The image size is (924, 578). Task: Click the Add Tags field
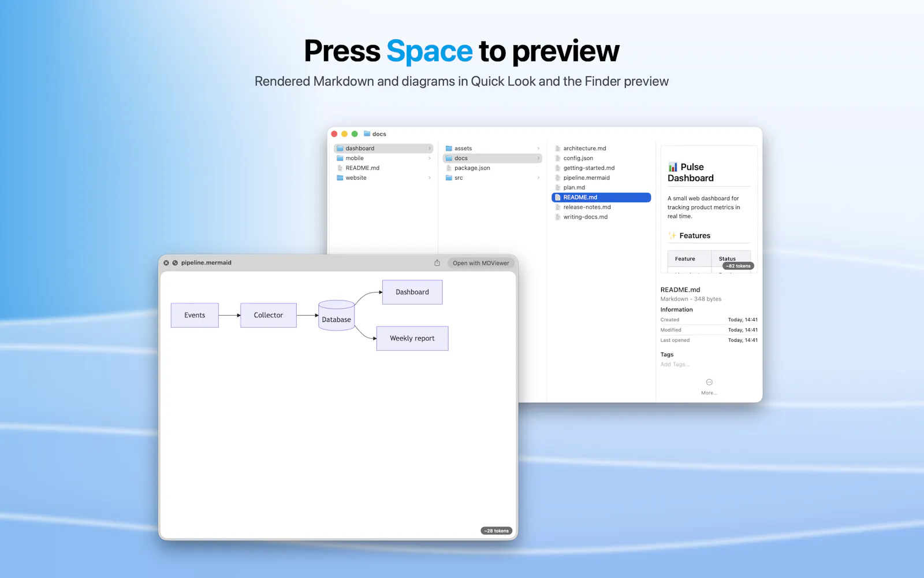click(675, 365)
